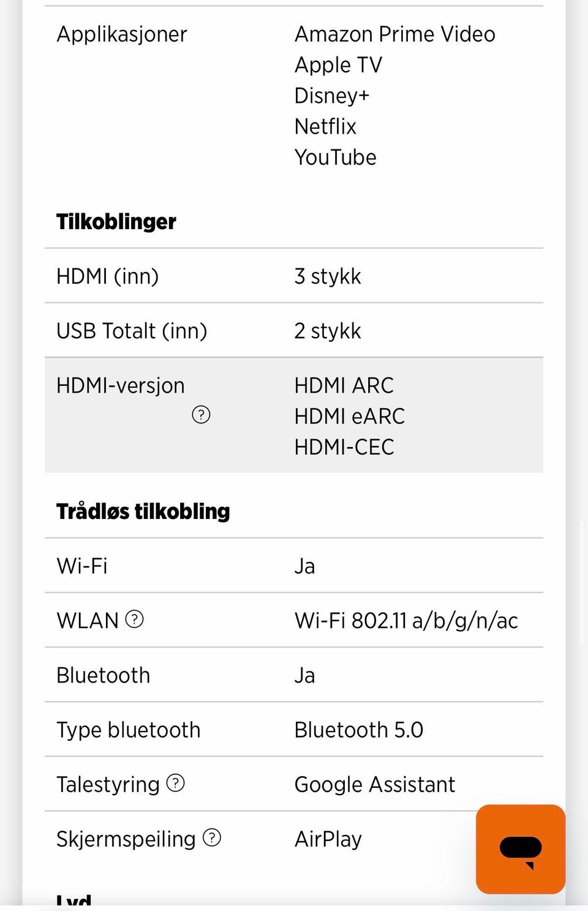This screenshot has height=911, width=588.
Task: Click the help icon under HDMI-versjon
Action: tap(201, 415)
